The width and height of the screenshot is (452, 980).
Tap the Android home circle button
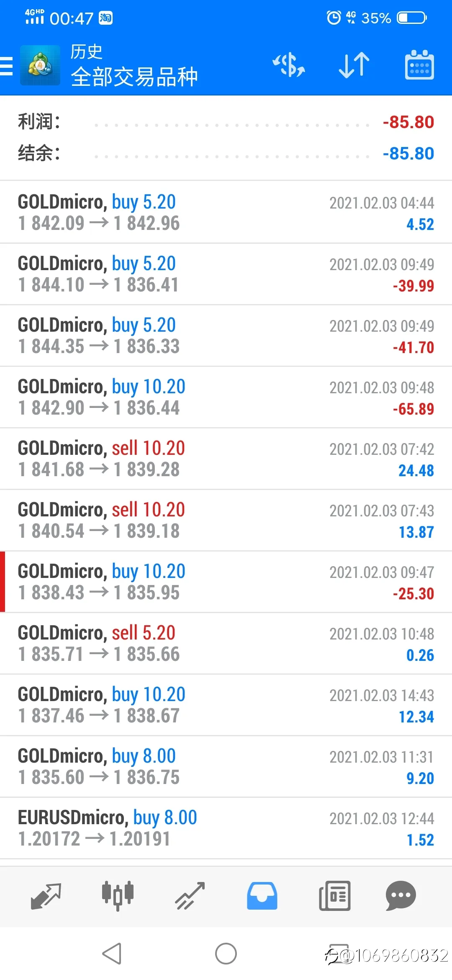pos(226,954)
